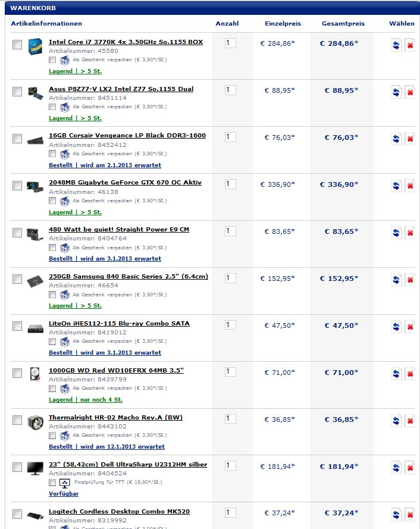
Task: Click quantity field for Logitech MK520
Action: pos(230,512)
